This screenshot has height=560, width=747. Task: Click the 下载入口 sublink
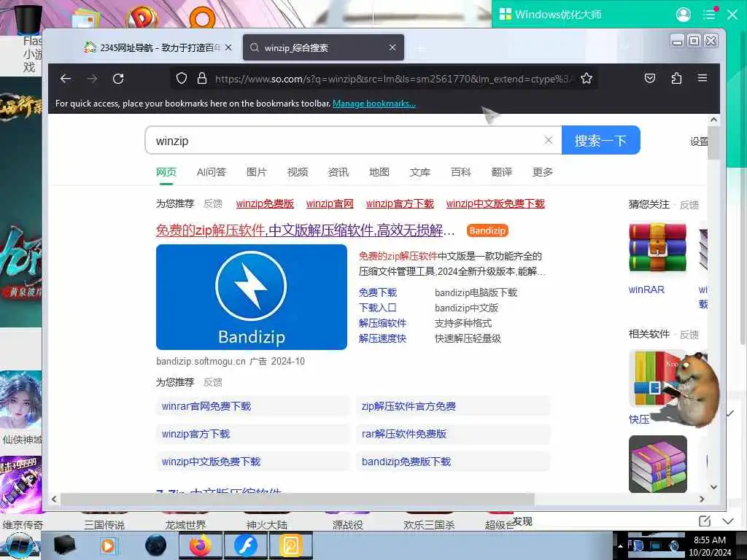pos(378,308)
